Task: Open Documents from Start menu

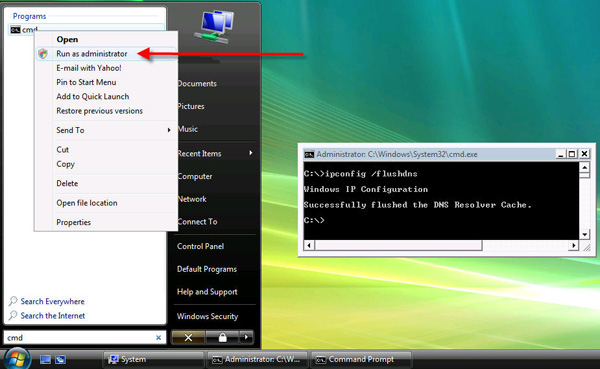Action: pos(197,83)
